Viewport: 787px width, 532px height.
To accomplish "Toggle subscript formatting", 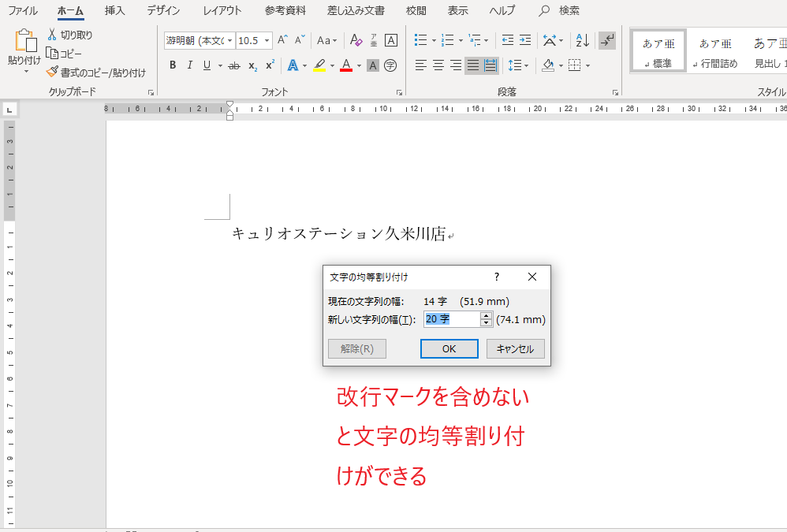I will 252,65.
